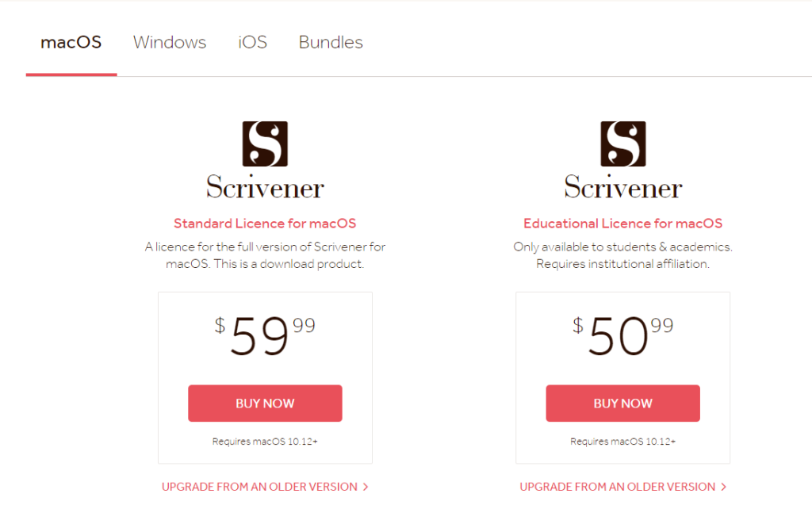This screenshot has height=524, width=812.
Task: Click the Scrivener wordmark in educational column
Action: point(623,187)
